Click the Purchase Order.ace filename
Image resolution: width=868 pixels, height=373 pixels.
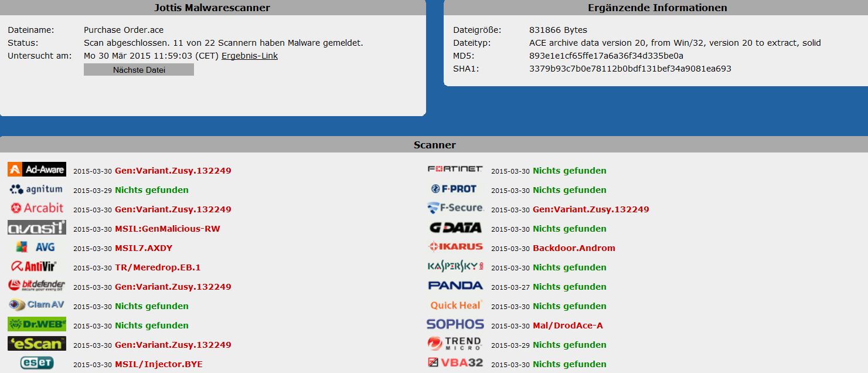point(123,30)
